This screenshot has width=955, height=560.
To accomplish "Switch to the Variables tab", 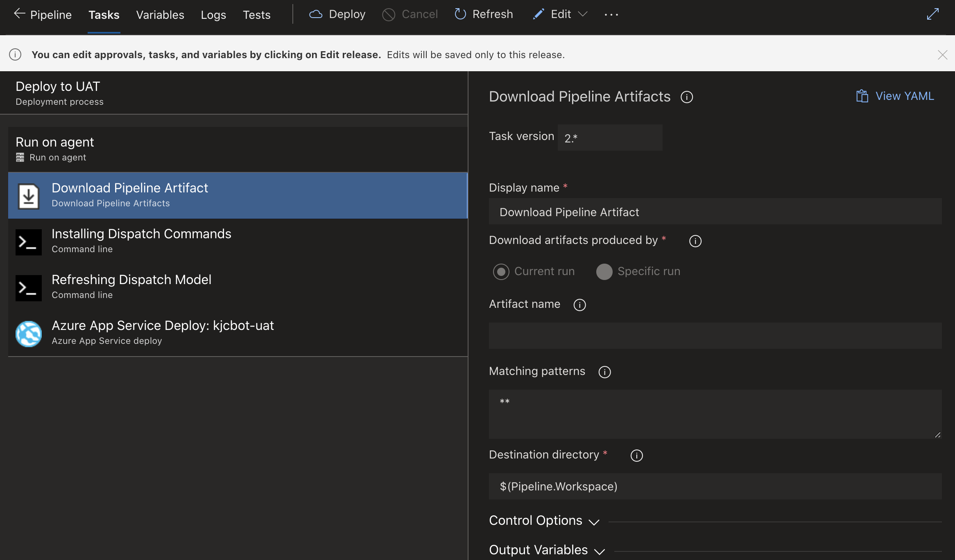I will tap(160, 15).
